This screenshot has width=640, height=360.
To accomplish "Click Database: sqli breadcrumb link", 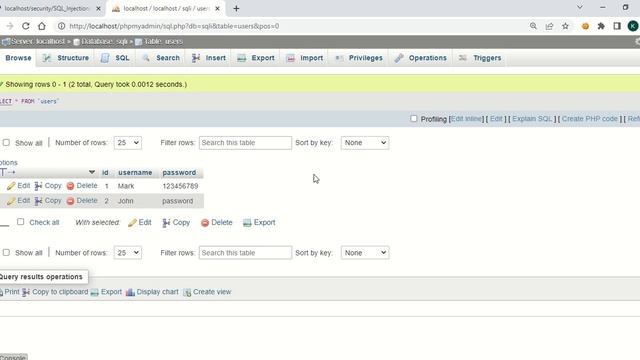I will click(x=104, y=42).
